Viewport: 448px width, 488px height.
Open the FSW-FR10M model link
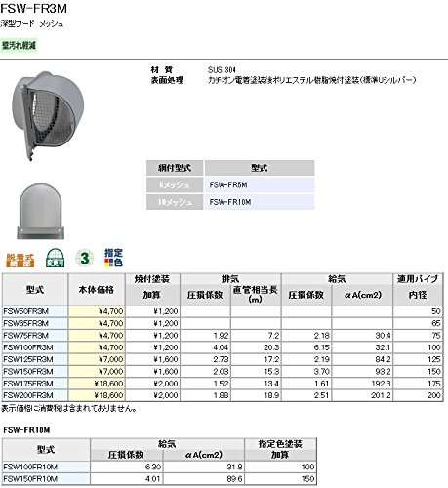(230, 202)
